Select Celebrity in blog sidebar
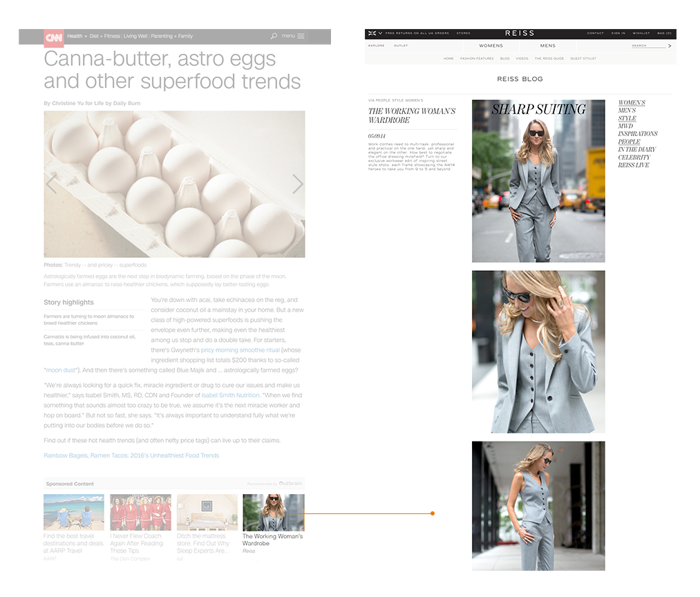Screen dimensions: 700x597 click(634, 158)
